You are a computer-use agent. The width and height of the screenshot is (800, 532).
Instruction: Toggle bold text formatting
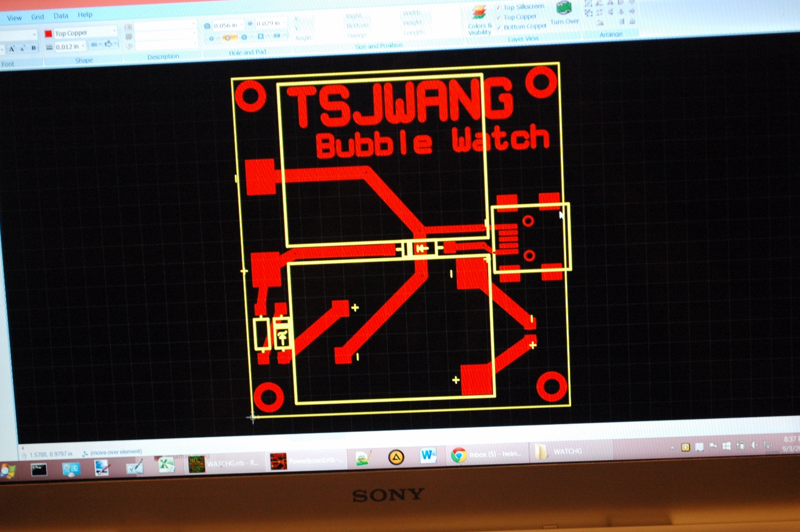[33, 48]
